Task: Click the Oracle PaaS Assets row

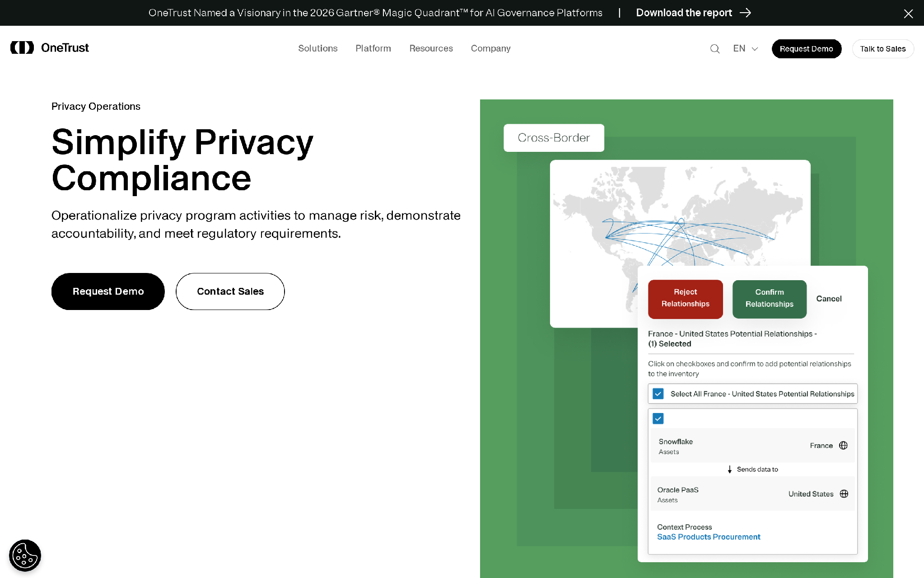Action: (x=752, y=494)
